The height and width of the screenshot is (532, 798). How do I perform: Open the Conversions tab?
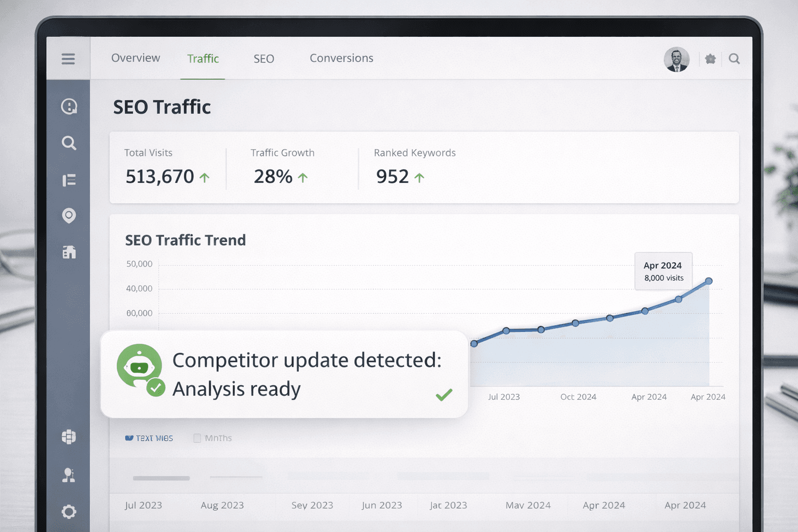tap(341, 58)
